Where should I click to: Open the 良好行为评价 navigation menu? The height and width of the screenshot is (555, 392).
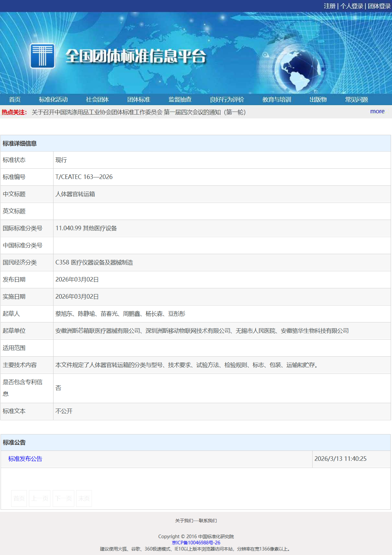(227, 100)
